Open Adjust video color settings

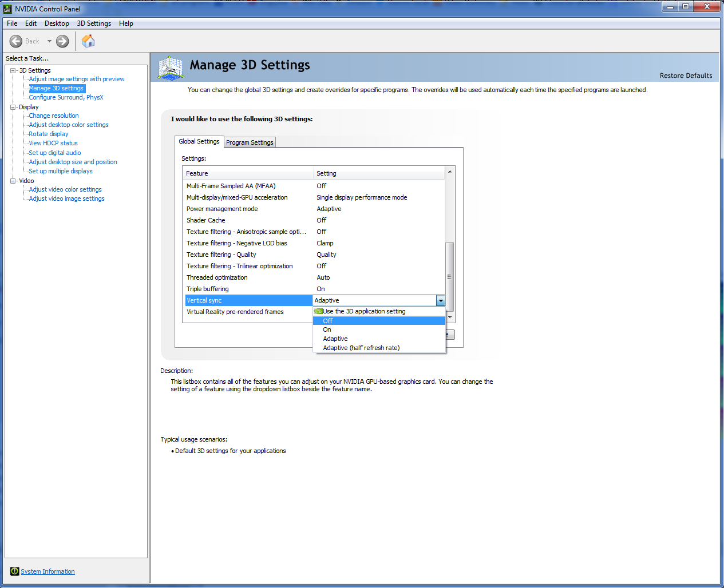tap(65, 189)
